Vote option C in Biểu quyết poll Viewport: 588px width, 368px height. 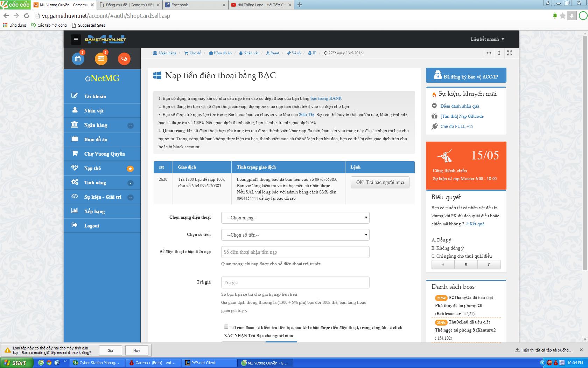489,265
